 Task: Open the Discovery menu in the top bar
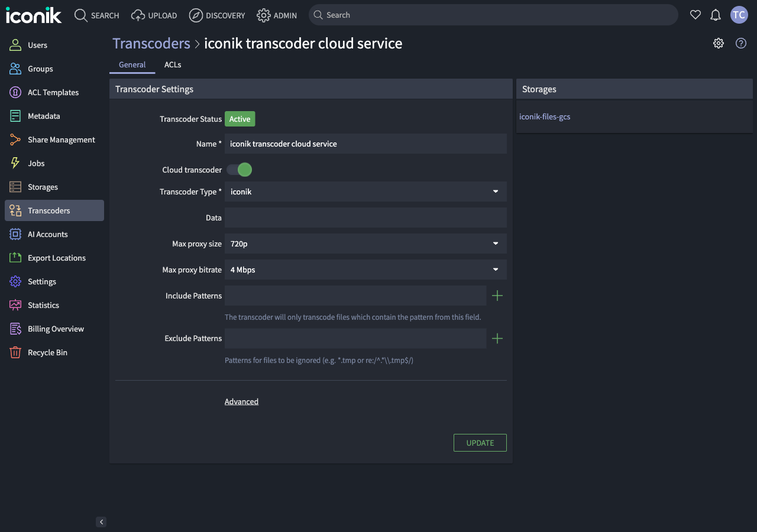pos(217,15)
